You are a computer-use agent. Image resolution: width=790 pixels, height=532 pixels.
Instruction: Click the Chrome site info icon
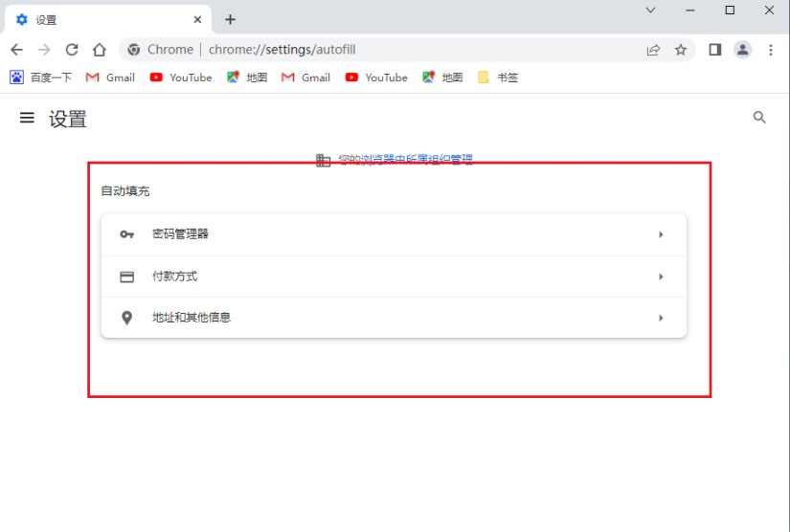point(133,50)
